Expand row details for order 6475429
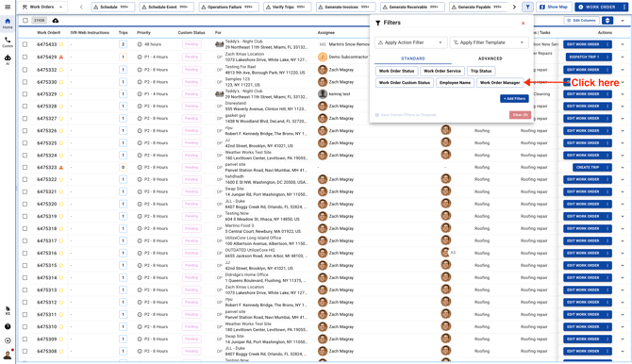Viewport: 632px width, 364px height. (x=623, y=57)
